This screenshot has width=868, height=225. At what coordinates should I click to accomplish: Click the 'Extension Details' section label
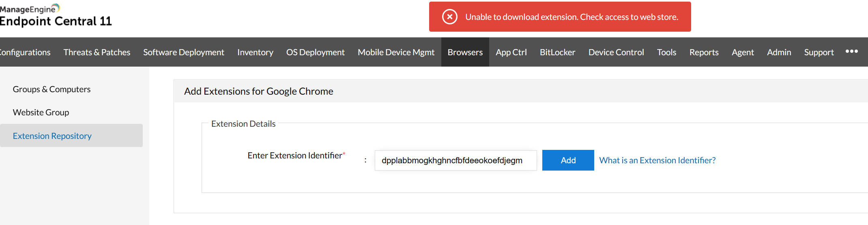[x=243, y=124]
